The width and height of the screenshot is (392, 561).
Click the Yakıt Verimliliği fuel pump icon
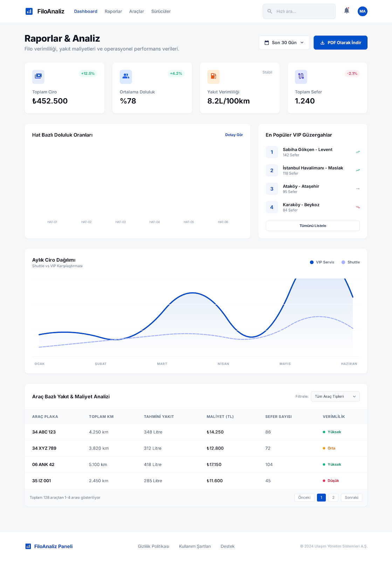(213, 76)
